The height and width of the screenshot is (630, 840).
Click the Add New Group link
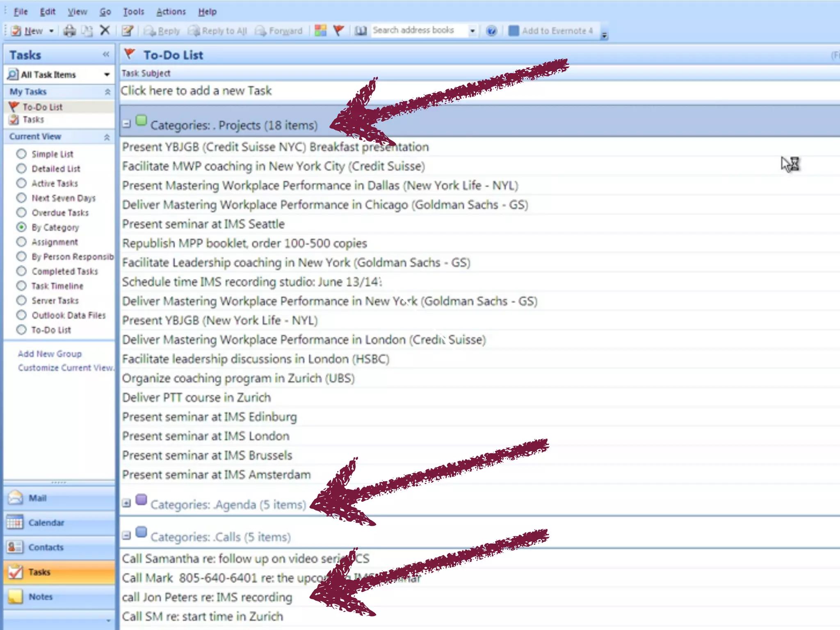pos(50,354)
